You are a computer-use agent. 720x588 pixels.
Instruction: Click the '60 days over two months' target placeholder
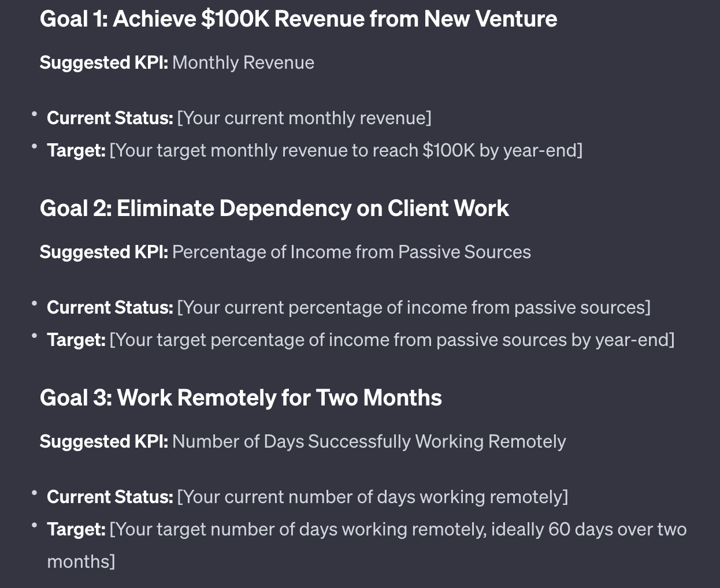click(x=398, y=529)
